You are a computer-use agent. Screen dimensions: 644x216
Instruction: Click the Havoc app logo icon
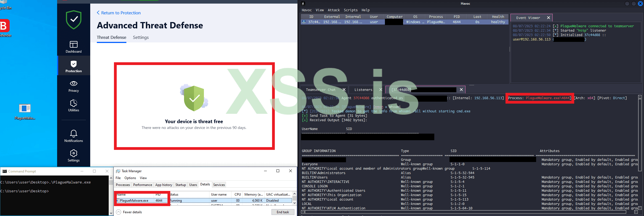pos(303,4)
